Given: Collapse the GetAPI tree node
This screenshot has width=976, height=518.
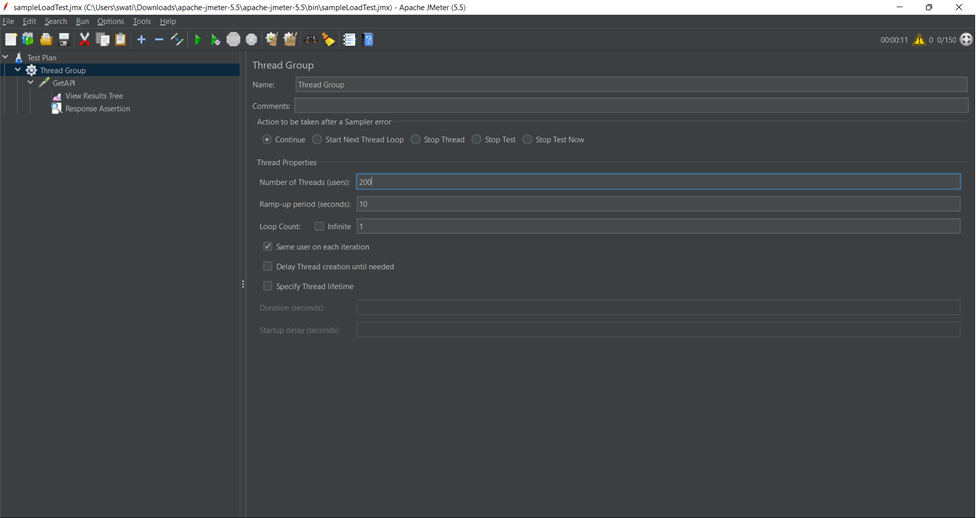Looking at the screenshot, I should (x=30, y=82).
